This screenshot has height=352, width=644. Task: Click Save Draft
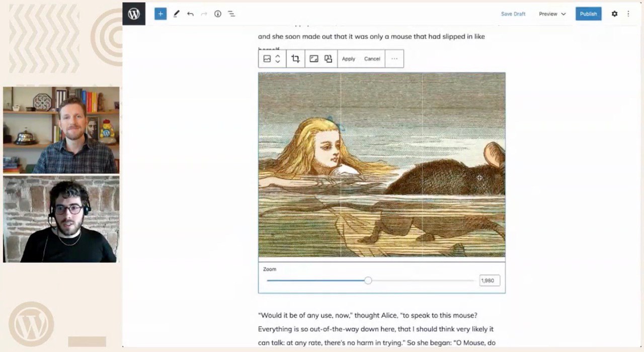[513, 14]
